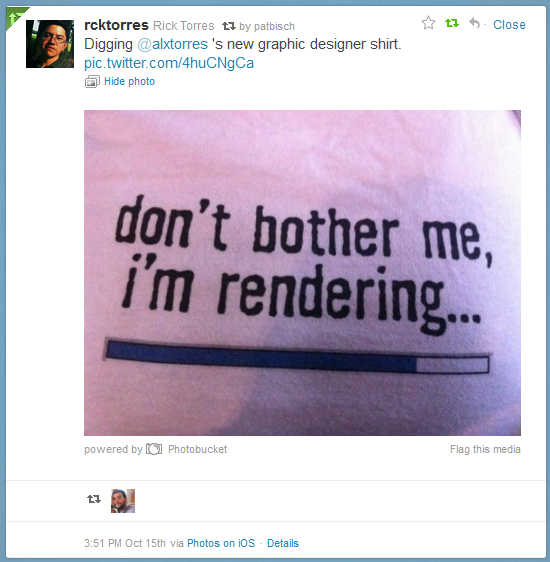This screenshot has width=550, height=562.
Task: Open the Photobucket provider link
Action: (197, 449)
